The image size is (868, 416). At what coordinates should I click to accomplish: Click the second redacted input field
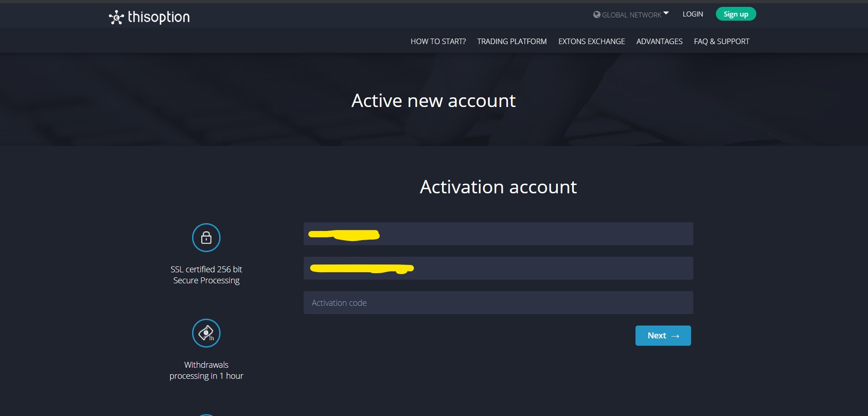pos(498,268)
